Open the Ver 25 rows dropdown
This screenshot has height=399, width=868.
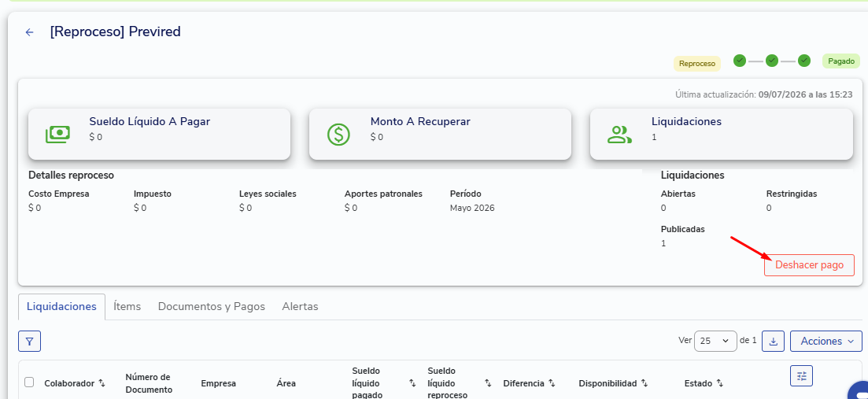pos(715,342)
